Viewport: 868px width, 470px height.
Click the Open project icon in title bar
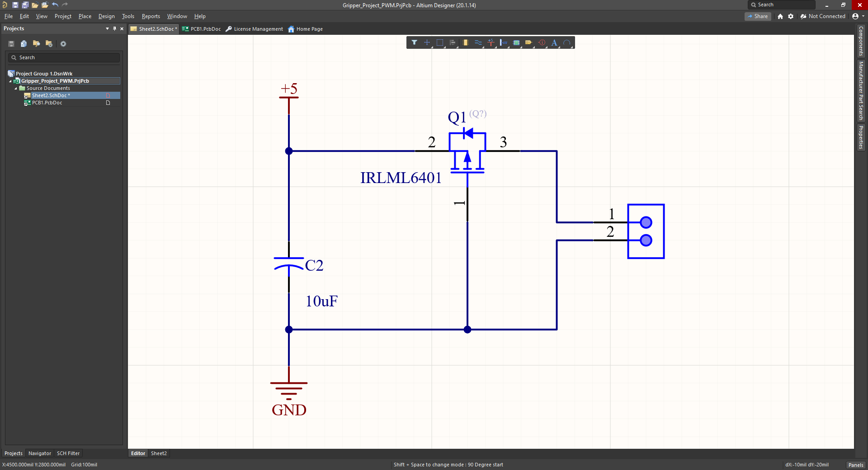click(x=45, y=5)
